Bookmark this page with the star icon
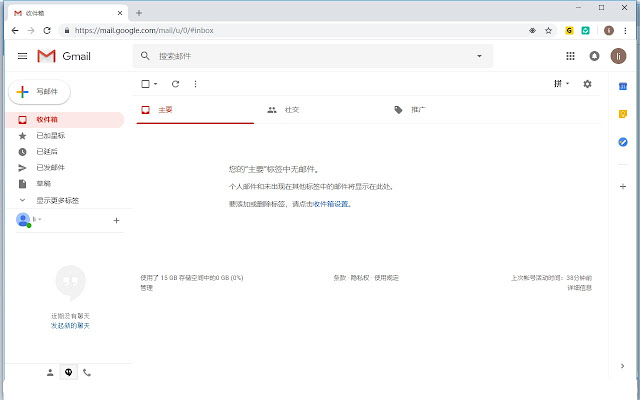The width and height of the screenshot is (640, 400). pos(548,31)
